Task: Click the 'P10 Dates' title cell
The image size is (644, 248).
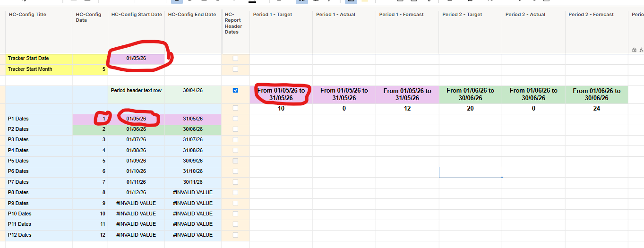Action: point(39,214)
